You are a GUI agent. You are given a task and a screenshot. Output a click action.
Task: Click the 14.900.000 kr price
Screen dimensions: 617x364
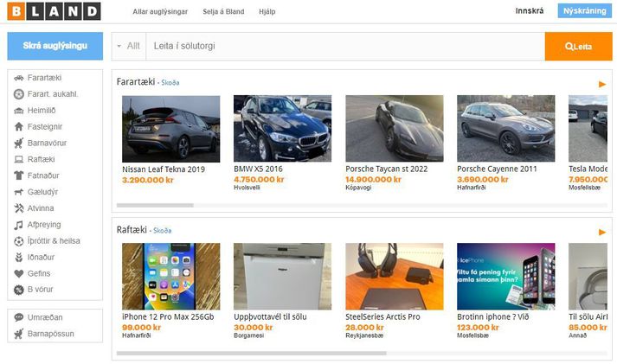pyautogui.click(x=373, y=180)
